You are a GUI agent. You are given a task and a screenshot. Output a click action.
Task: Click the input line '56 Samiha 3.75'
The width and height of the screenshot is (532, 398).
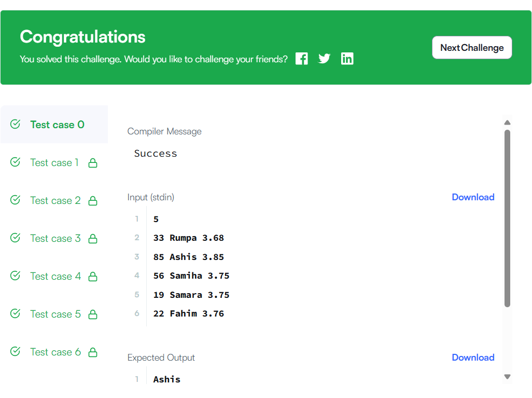[x=191, y=276]
